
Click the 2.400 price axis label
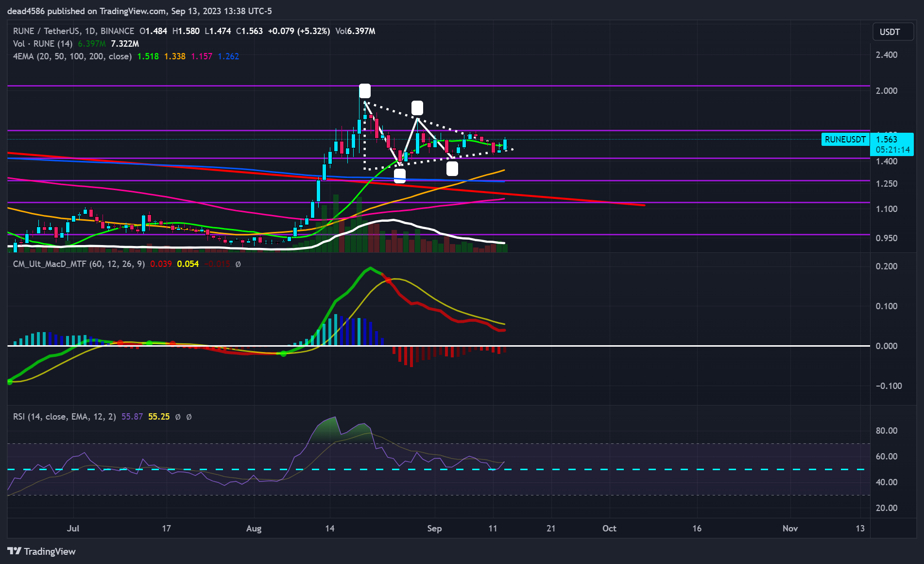point(887,55)
